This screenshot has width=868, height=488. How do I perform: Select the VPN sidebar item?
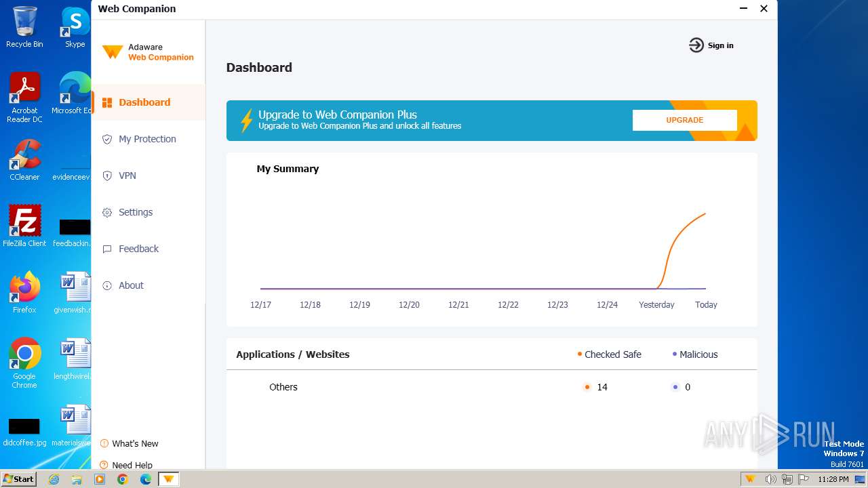click(149, 176)
